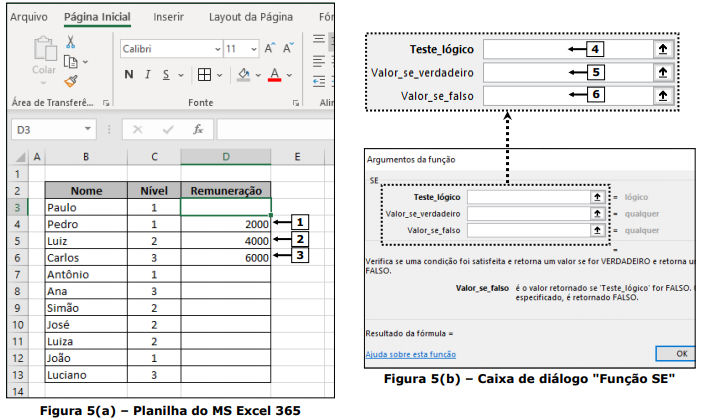This screenshot has height=420, width=703.
Task: Open the font size dropdown
Action: 252,48
